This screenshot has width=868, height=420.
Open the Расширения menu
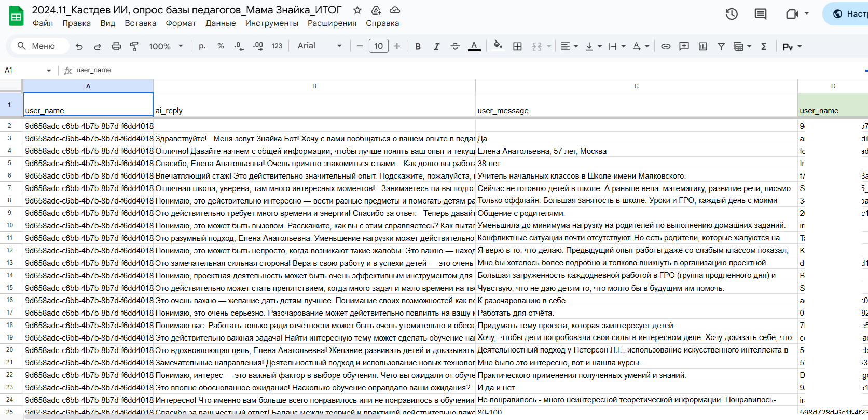(x=332, y=23)
